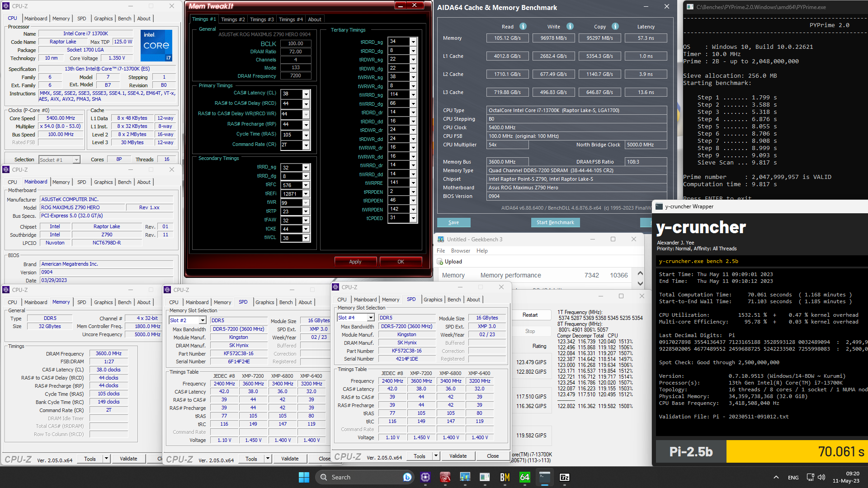Open Cycle Time (tRAS) dropdown in MemTweakIt
Screen dimensions: 868x488
click(x=306, y=135)
